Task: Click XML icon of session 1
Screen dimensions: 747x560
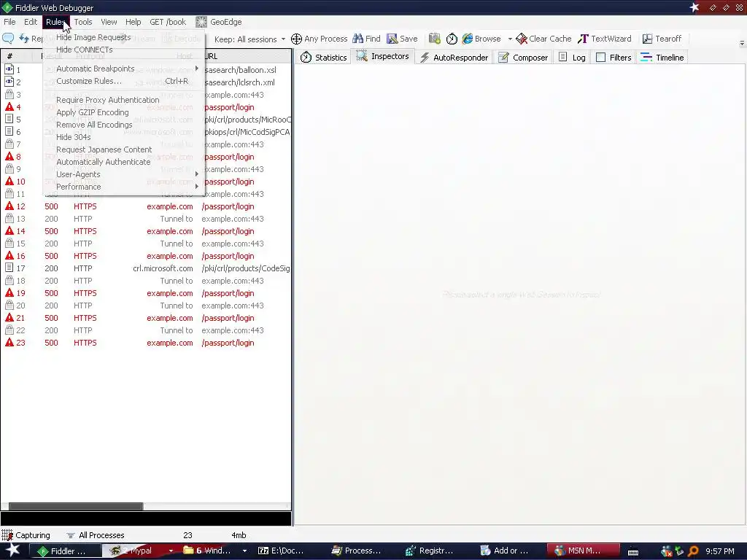Action: pyautogui.click(x=9, y=69)
